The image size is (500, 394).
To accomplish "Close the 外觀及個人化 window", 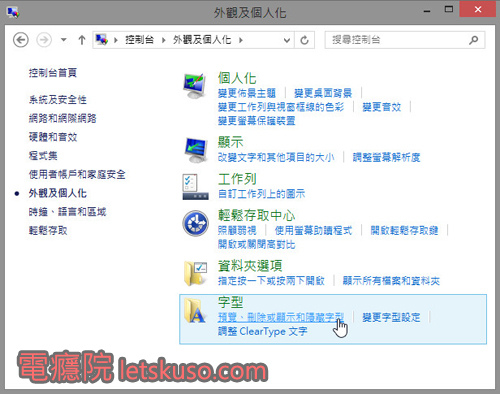I will 477,9.
